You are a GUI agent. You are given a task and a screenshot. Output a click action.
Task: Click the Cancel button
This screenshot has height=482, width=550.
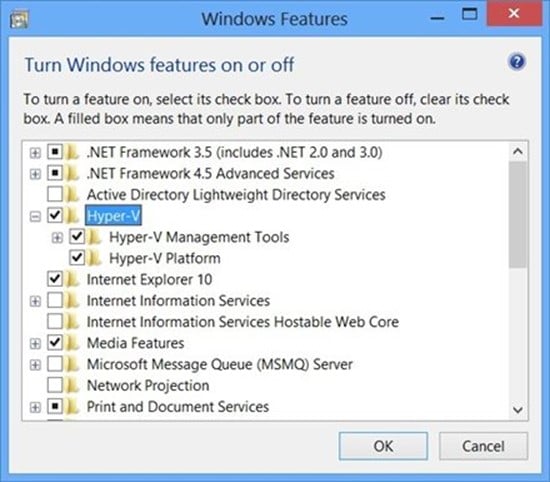click(x=483, y=446)
